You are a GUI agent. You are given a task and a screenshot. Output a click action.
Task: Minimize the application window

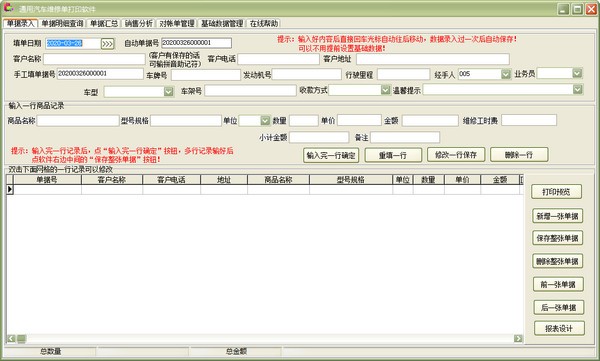tap(563, 9)
